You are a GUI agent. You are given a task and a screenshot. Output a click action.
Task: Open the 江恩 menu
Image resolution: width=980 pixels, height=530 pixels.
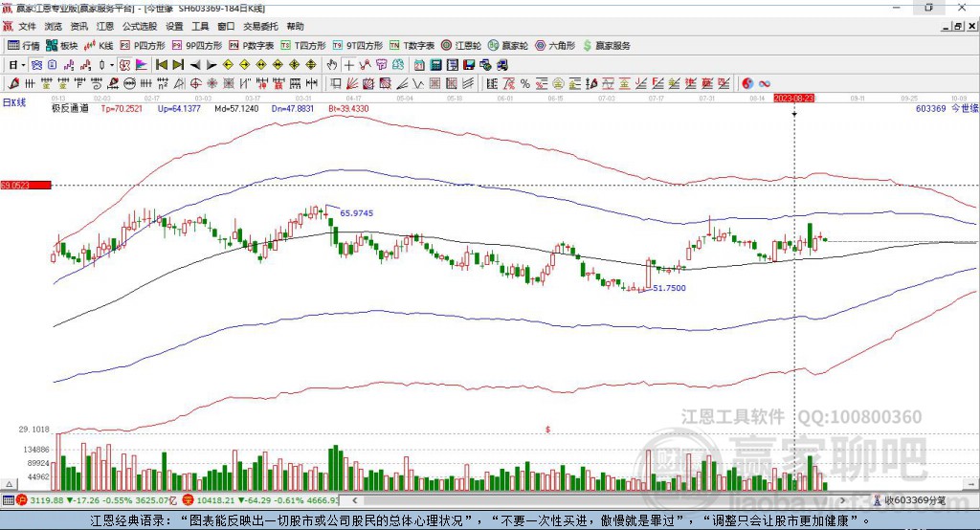tap(105, 26)
